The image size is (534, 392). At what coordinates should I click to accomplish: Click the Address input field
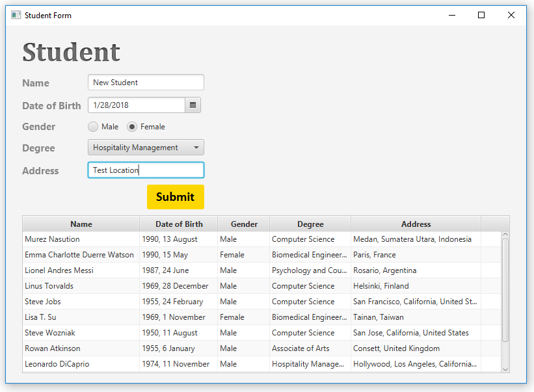click(146, 170)
